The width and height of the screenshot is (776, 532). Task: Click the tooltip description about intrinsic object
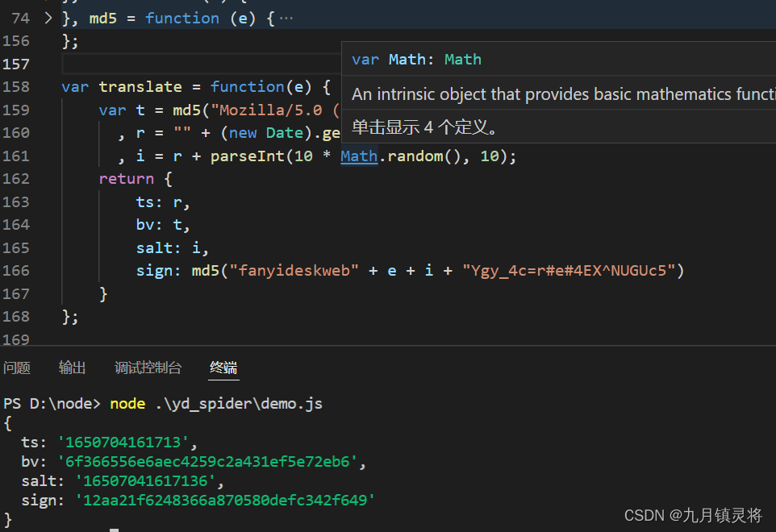(x=563, y=94)
